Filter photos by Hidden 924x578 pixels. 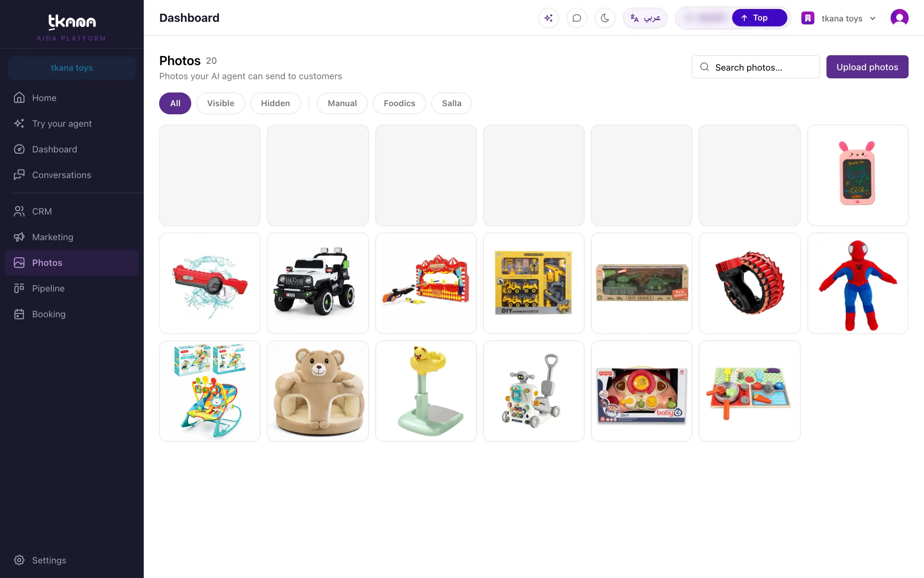pyautogui.click(x=275, y=104)
